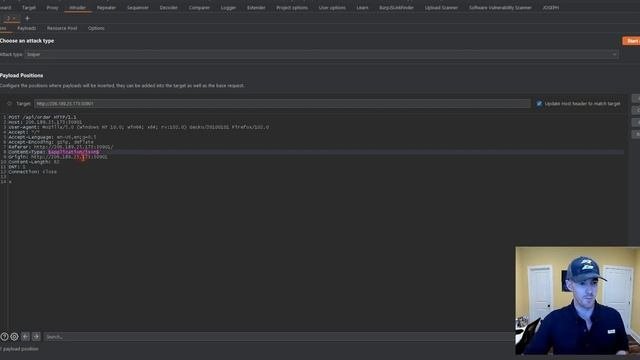This screenshot has height=360, width=640.
Task: Switch to the Resource Pool sub-tab
Action: 62,28
